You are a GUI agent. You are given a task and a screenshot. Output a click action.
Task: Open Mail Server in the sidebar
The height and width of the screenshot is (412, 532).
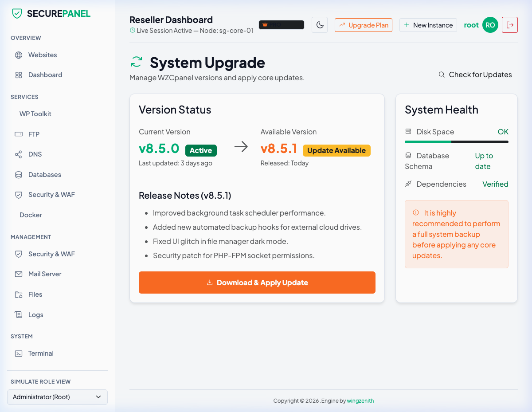click(x=57, y=274)
